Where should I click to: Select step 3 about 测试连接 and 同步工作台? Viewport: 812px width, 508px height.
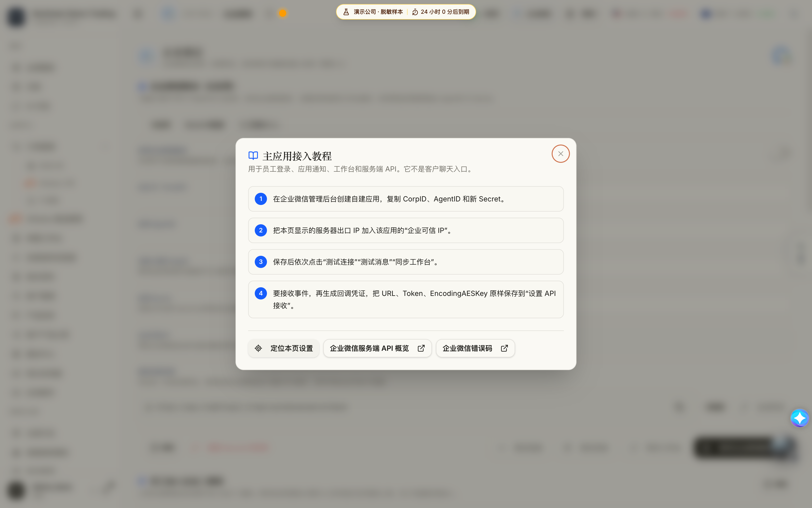tap(406, 262)
